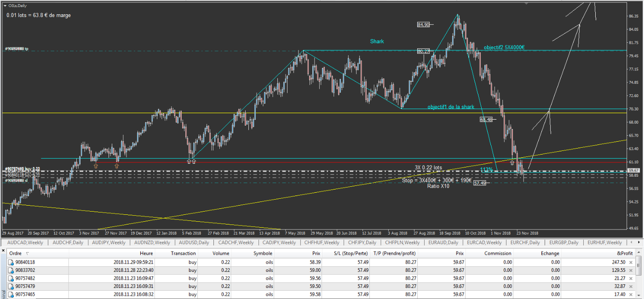The height and width of the screenshot is (299, 644).
Task: Close the Terminal panel with the x
Action: pyautogui.click(x=3, y=251)
